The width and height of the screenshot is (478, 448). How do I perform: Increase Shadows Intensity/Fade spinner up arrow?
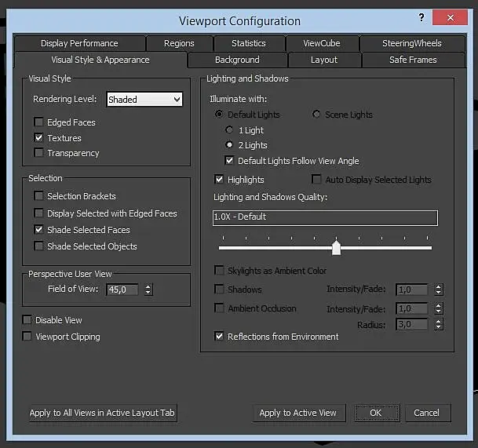coord(438,286)
